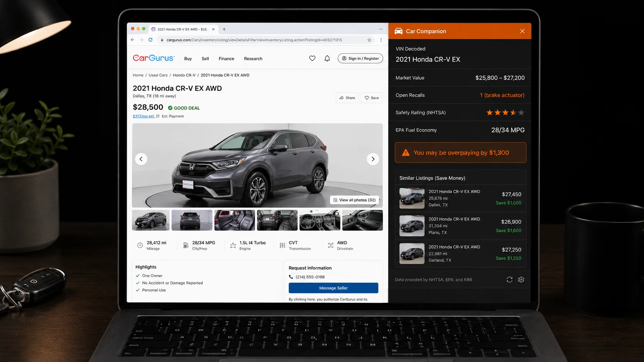Select the fourth thumbnail showing cargo area

[277, 220]
